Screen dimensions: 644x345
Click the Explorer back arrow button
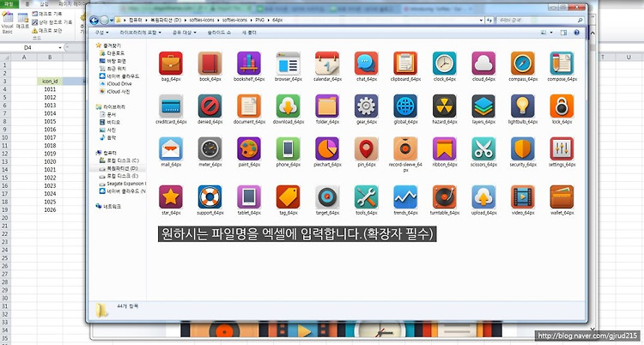pos(94,20)
